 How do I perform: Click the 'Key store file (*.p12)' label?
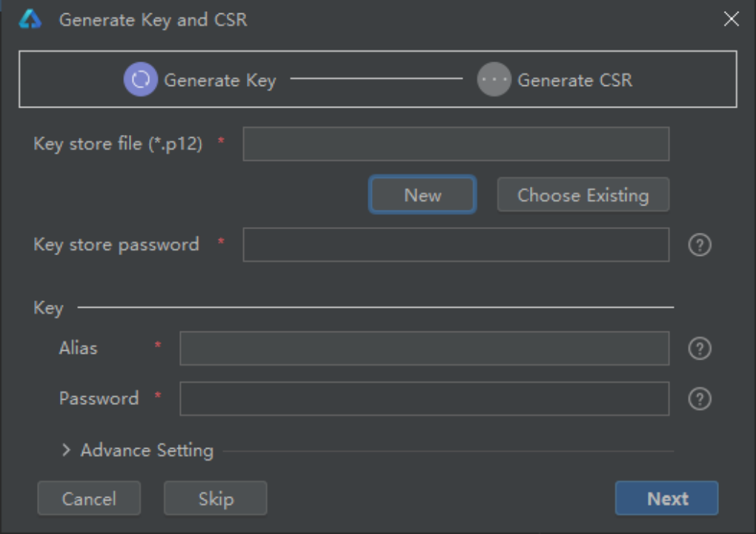click(118, 144)
